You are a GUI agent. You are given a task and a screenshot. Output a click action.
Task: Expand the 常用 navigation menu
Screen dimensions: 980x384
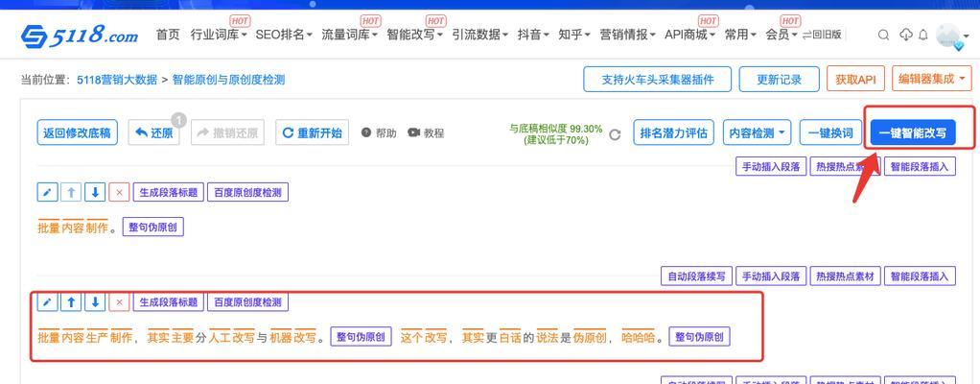tap(740, 35)
